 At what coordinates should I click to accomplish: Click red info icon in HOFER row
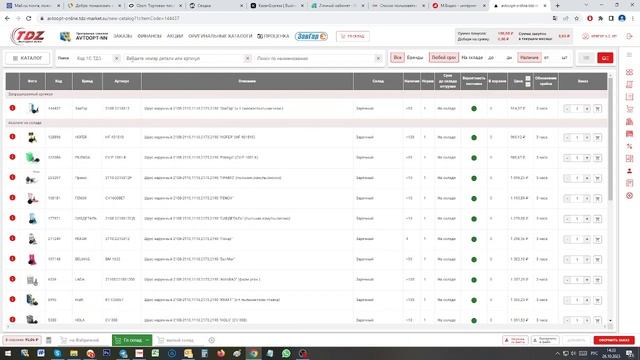tap(13, 137)
